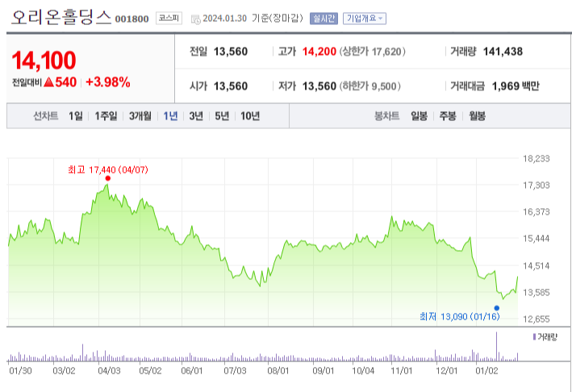Image resolution: width=572 pixels, height=392 pixels.
Task: Click the stock name 오리온홀딩스
Action: 61,17
